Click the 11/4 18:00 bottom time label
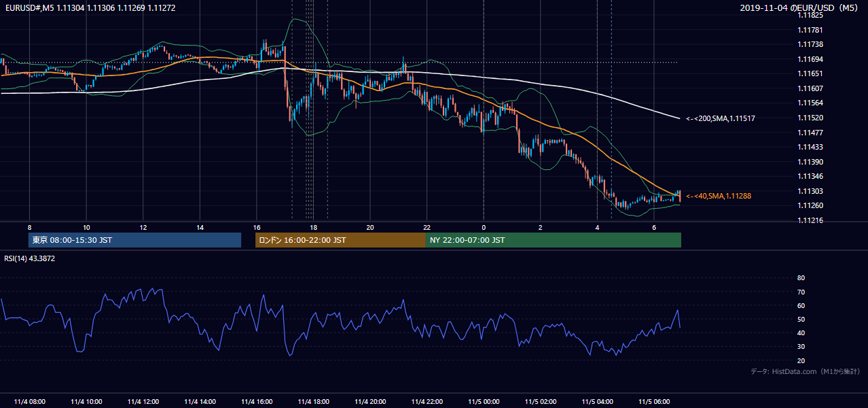Image resolution: width=868 pixels, height=408 pixels. [313, 402]
